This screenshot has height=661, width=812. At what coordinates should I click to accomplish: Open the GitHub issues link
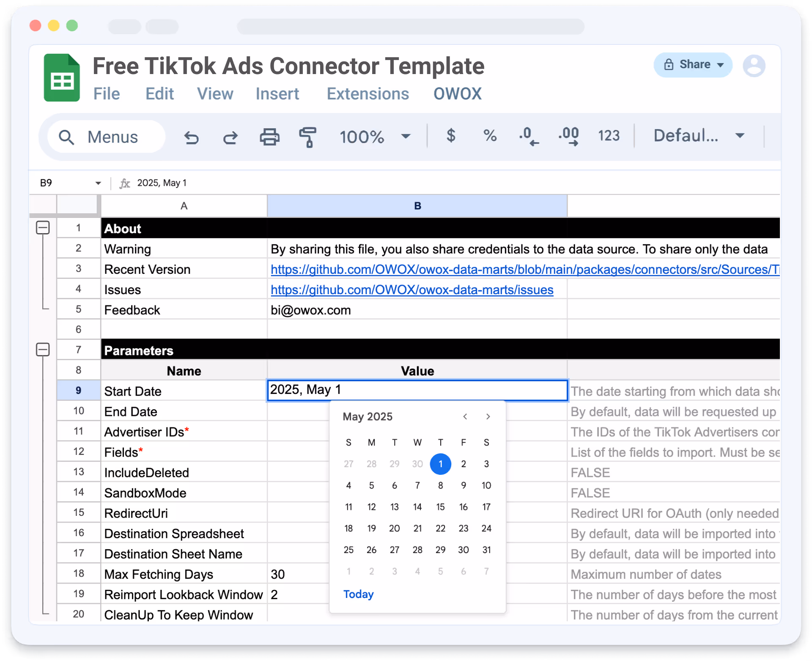411,290
